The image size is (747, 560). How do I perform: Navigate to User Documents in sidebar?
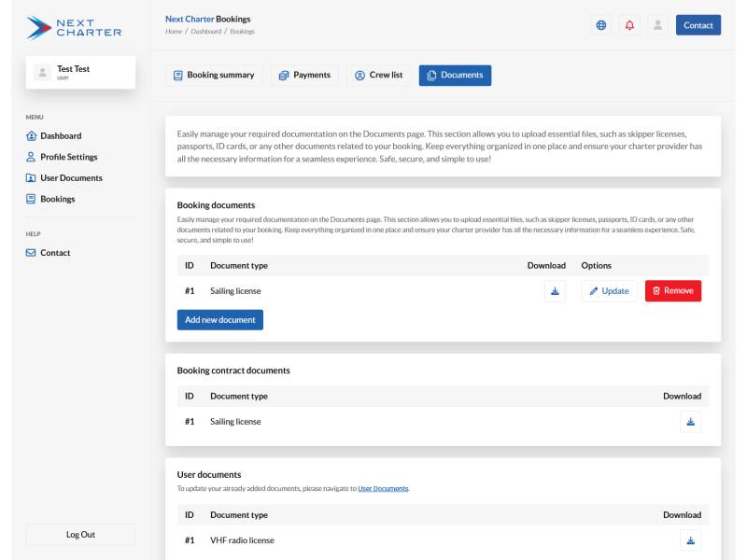pos(71,178)
